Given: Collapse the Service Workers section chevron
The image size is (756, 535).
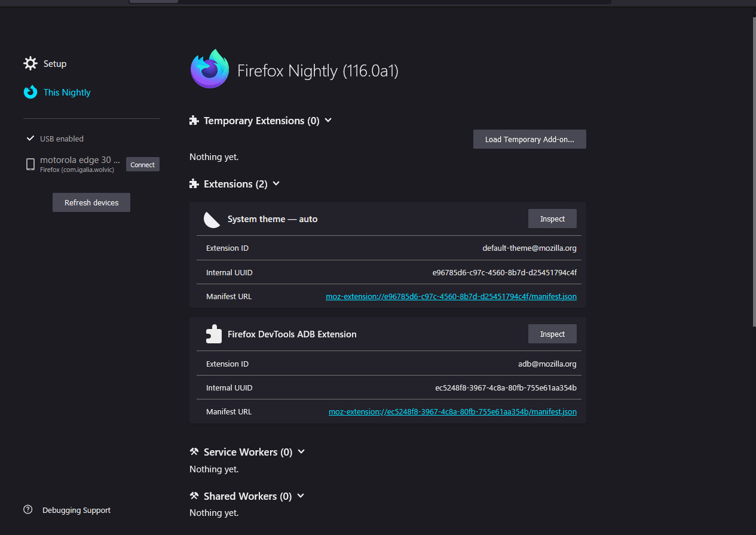Looking at the screenshot, I should (301, 451).
